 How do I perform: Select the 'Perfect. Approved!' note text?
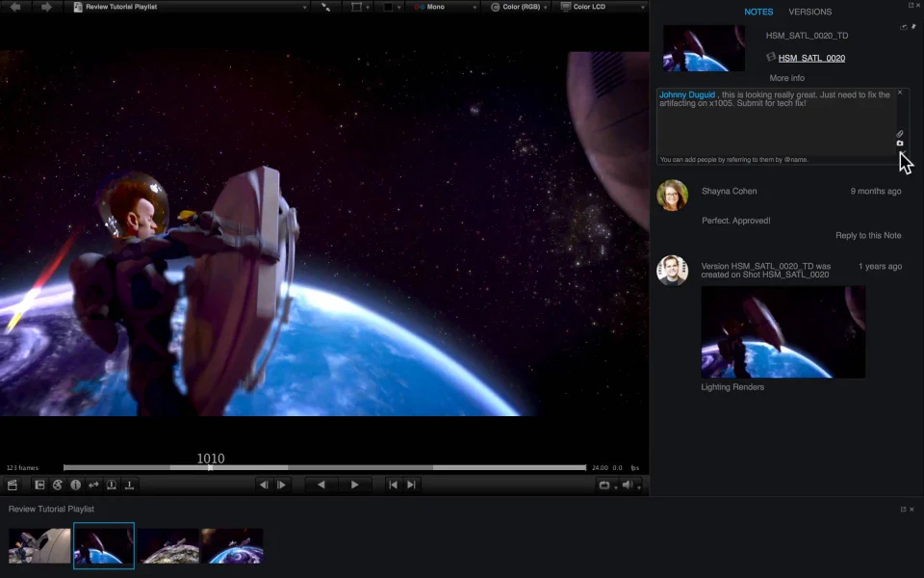736,221
